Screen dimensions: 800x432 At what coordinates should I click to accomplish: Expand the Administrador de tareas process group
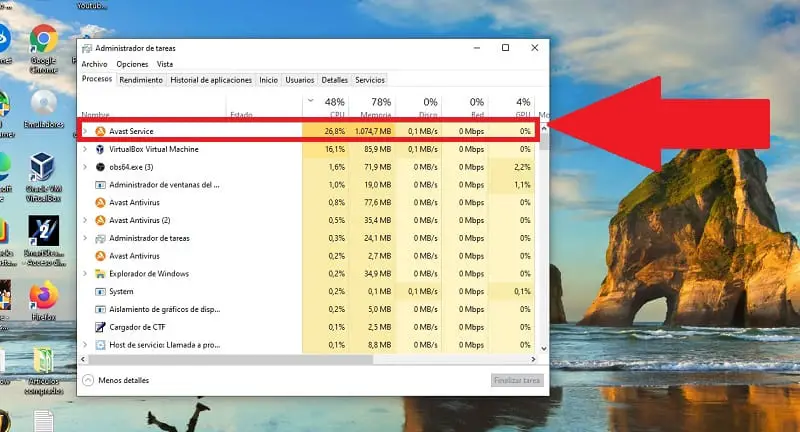coord(85,238)
